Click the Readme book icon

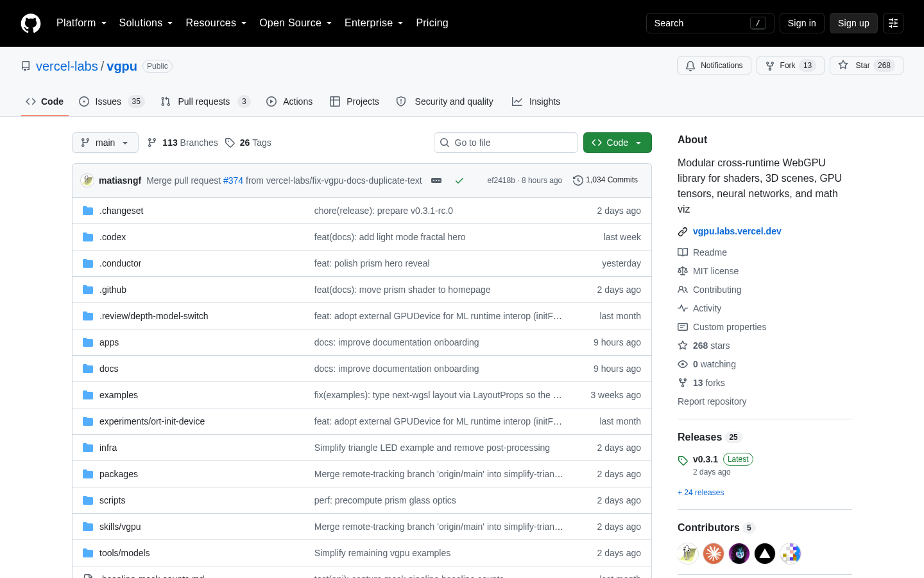tap(683, 252)
